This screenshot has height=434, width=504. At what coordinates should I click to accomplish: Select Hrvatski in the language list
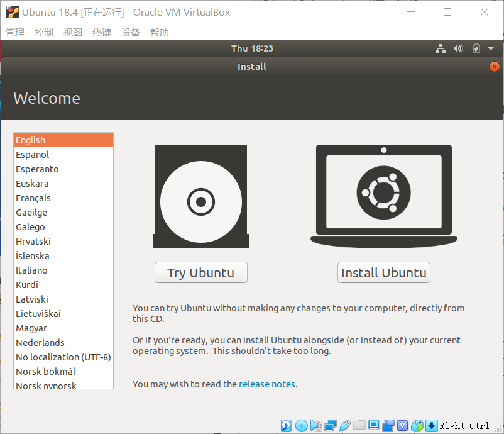click(63, 242)
